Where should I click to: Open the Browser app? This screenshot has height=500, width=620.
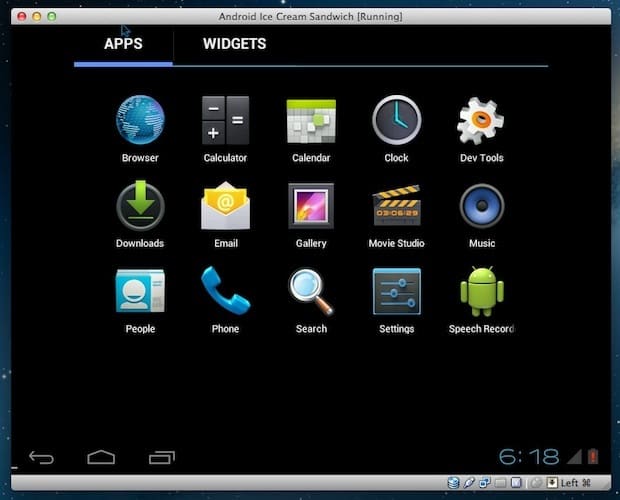coord(140,120)
